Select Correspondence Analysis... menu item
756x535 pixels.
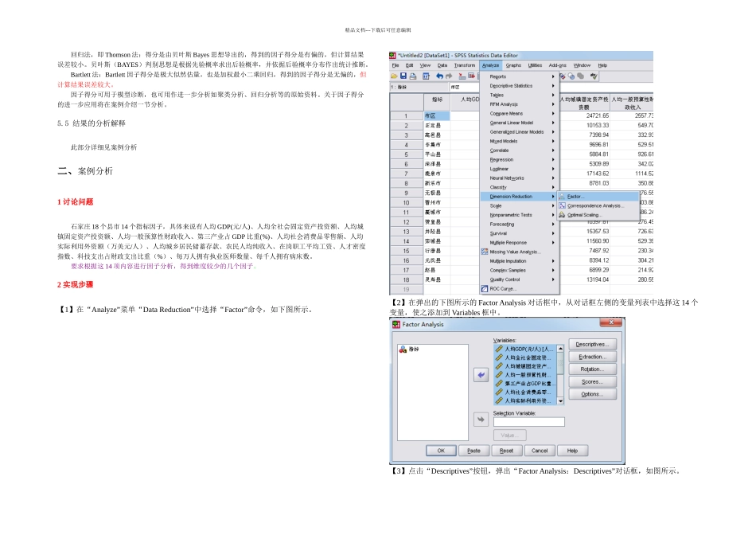point(594,205)
